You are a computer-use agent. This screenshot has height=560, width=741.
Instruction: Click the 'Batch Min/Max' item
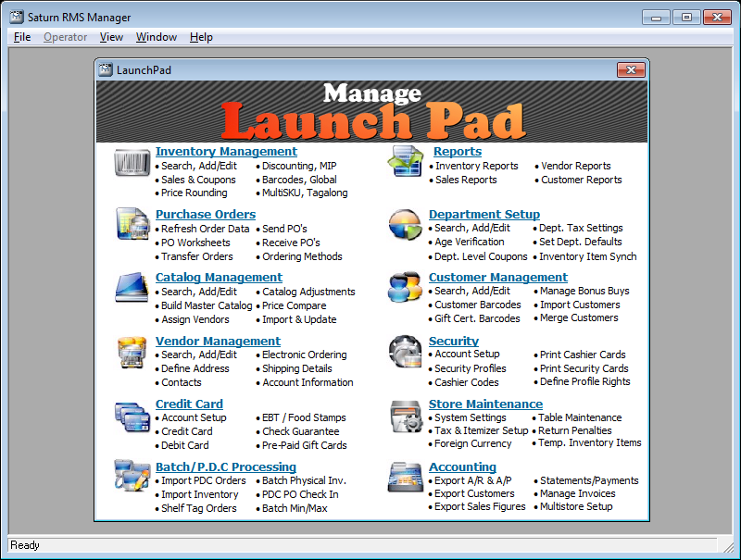tap(295, 508)
